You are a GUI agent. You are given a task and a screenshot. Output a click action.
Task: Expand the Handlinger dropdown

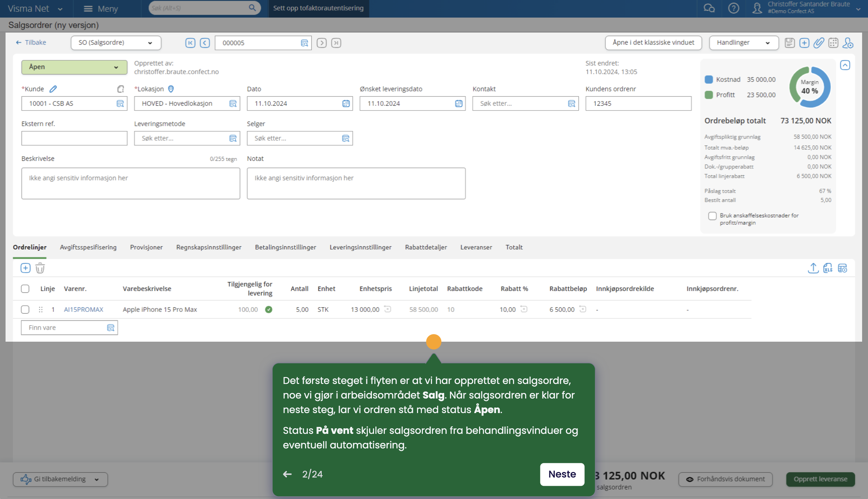click(743, 43)
